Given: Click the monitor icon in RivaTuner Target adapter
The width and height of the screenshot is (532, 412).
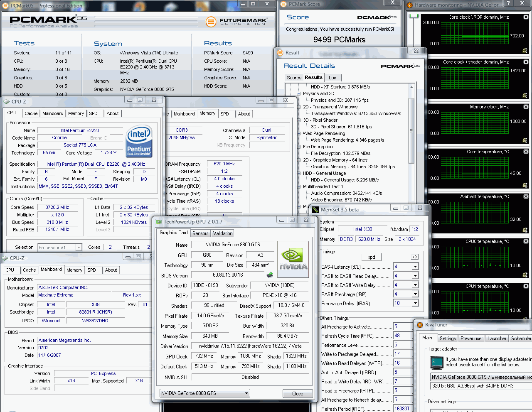Looking at the screenshot, I should [x=436, y=363].
